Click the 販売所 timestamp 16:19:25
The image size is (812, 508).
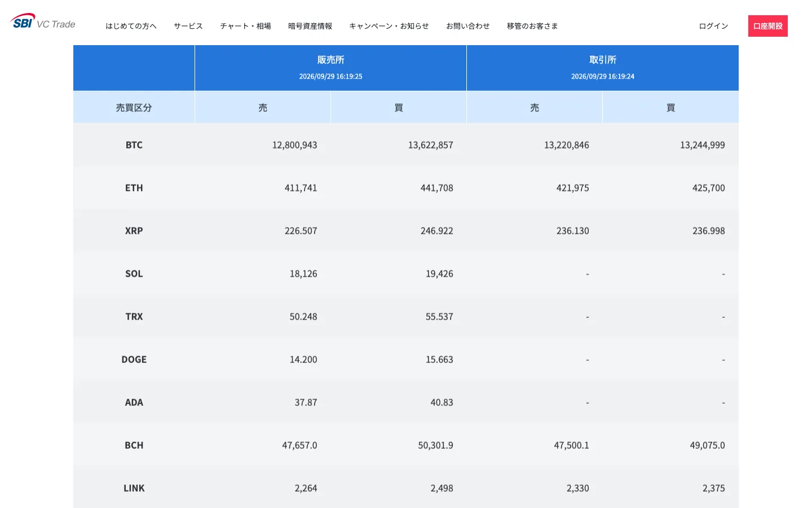331,76
